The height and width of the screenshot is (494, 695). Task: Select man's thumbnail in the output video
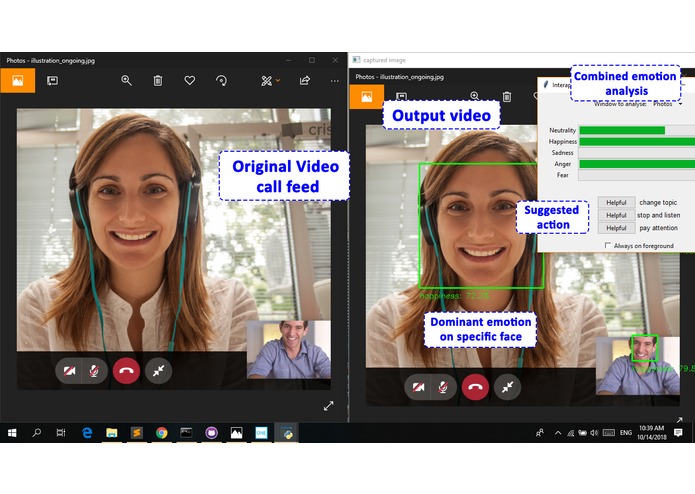tap(637, 366)
